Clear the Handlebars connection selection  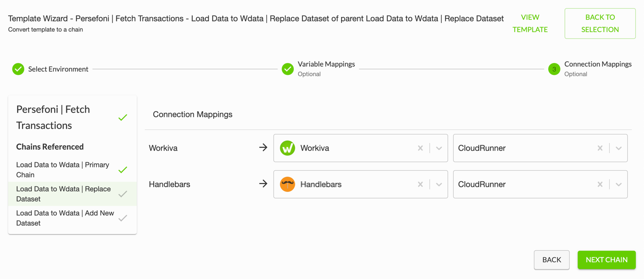coord(420,185)
